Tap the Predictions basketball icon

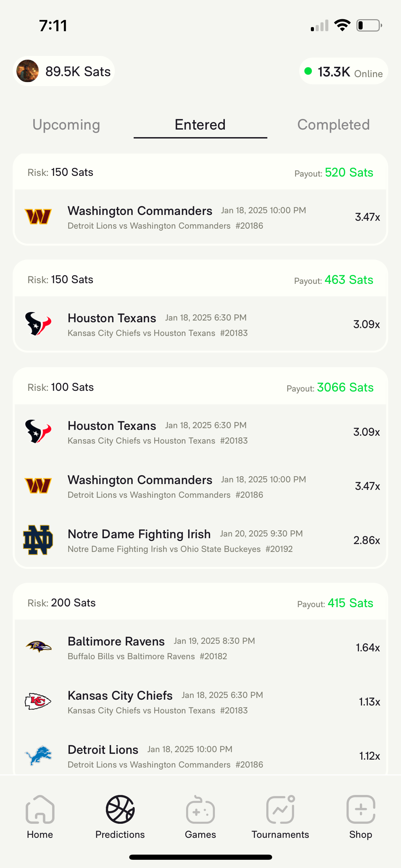pyautogui.click(x=120, y=809)
